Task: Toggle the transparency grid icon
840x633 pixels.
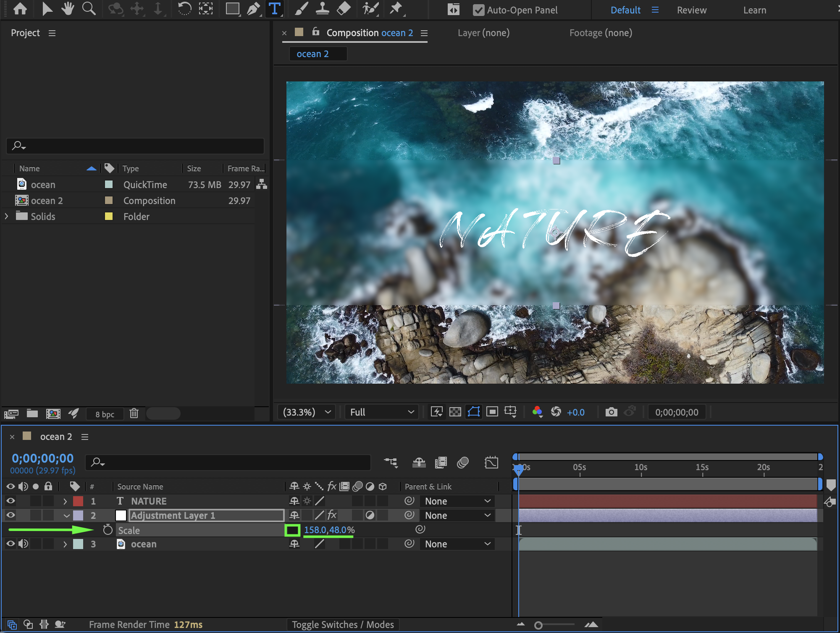Action: [455, 412]
